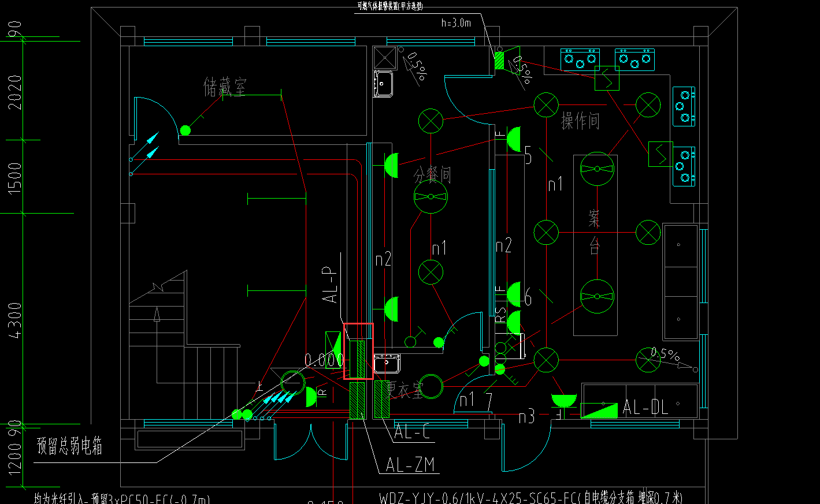Screen dimensions: 820x504
Task: Select the hatched box AL-C leader points to
Action: click(x=381, y=400)
